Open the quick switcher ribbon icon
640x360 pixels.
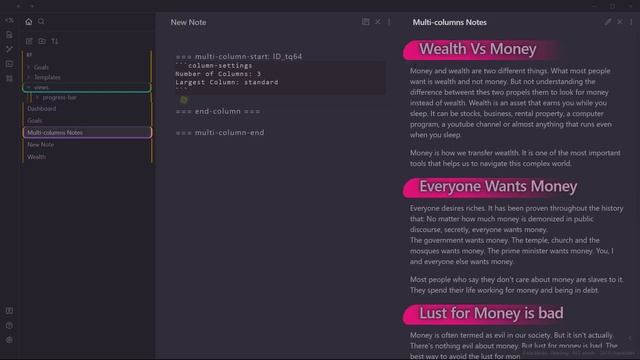9,35
